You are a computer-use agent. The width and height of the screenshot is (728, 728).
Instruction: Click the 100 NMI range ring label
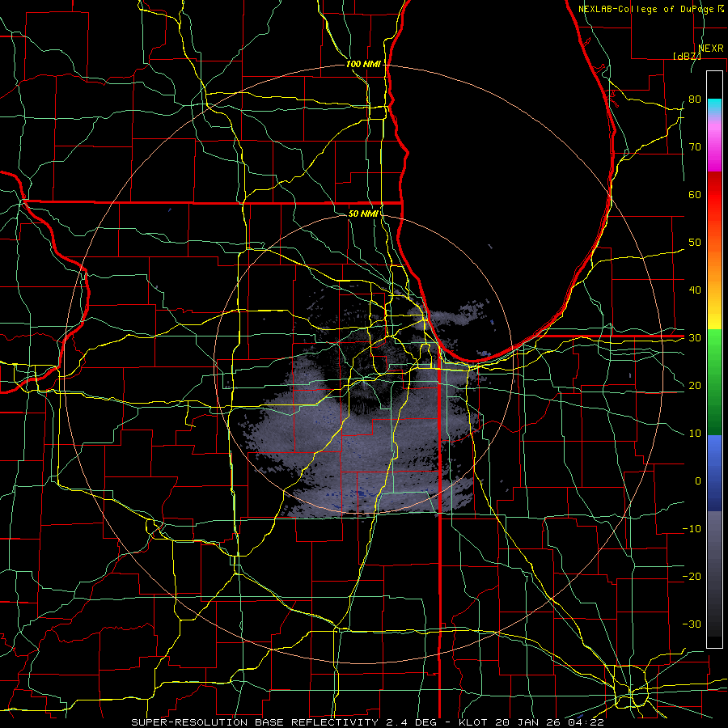coord(363,64)
